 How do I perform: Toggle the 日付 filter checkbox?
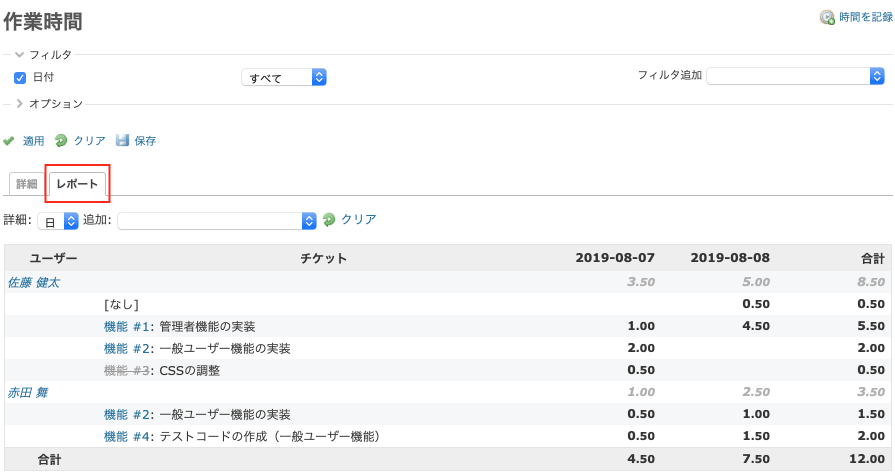point(20,78)
